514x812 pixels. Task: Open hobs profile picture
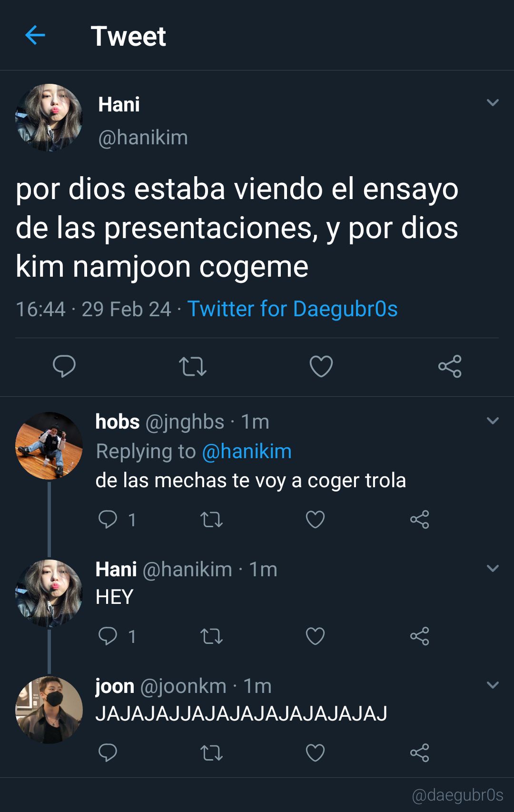pos(49,446)
